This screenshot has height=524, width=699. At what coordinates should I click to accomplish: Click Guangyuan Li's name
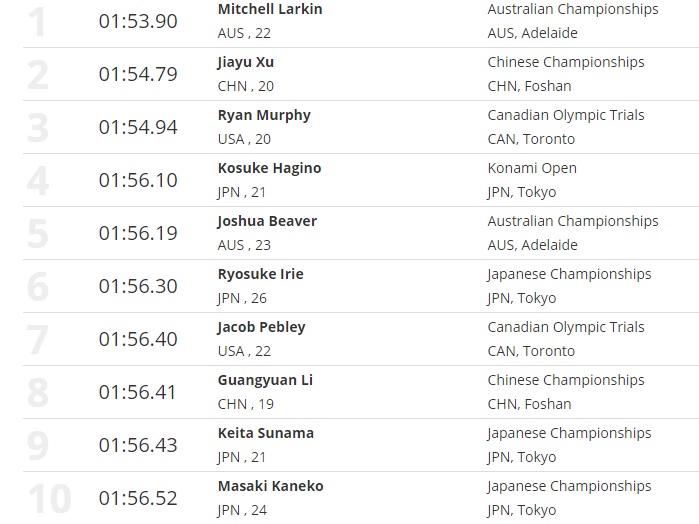pyautogui.click(x=263, y=380)
